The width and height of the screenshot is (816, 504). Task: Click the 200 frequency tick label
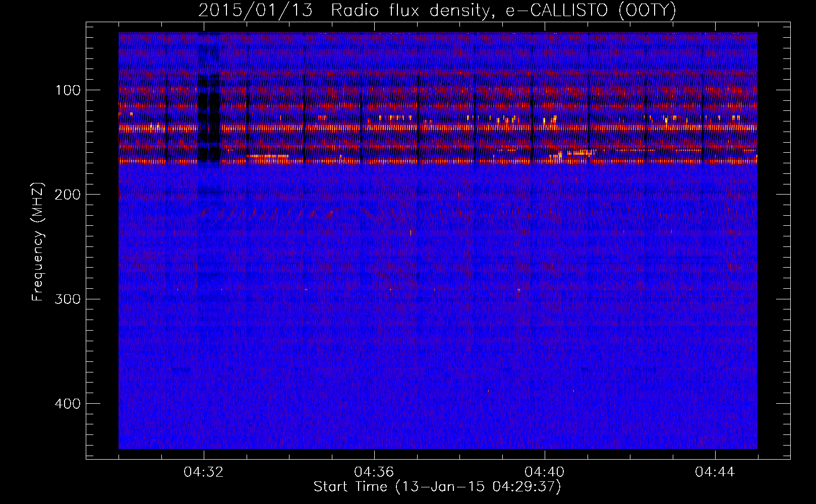click(x=68, y=195)
